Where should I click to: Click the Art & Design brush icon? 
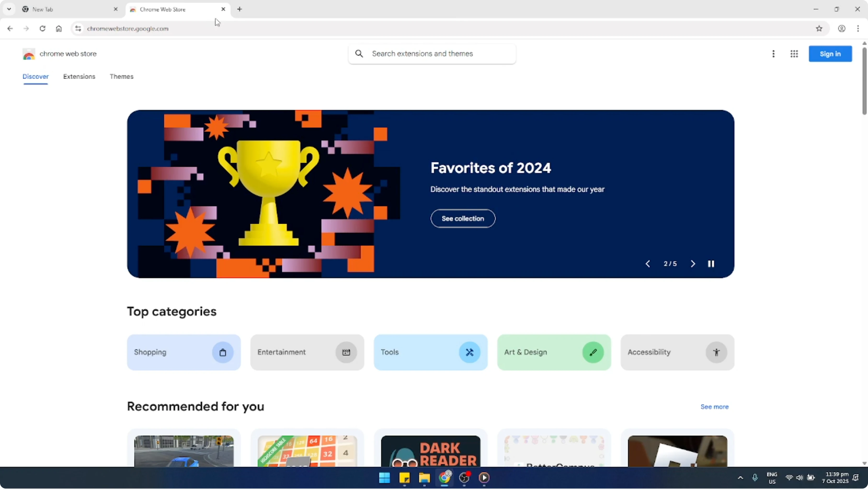click(593, 352)
